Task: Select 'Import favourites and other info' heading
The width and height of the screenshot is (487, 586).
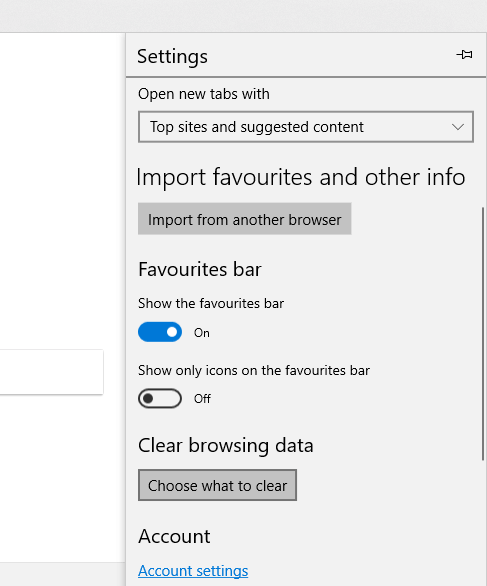Action: pos(301,177)
